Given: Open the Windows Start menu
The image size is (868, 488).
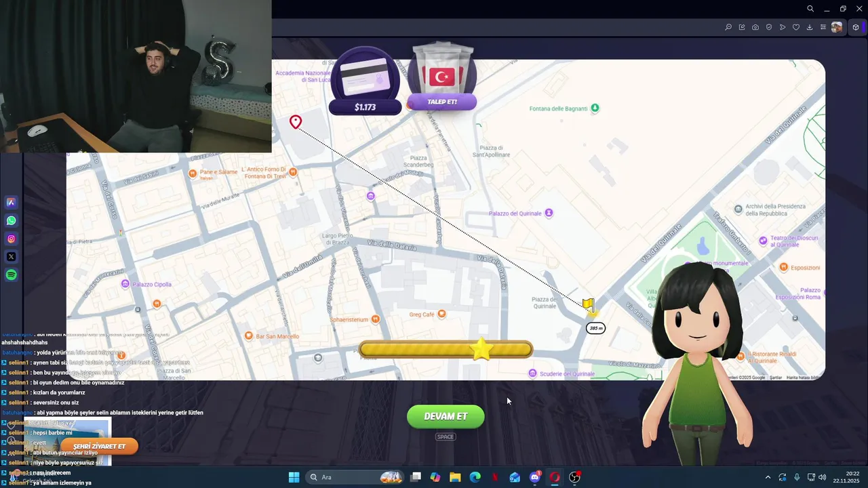Looking at the screenshot, I should (x=294, y=477).
